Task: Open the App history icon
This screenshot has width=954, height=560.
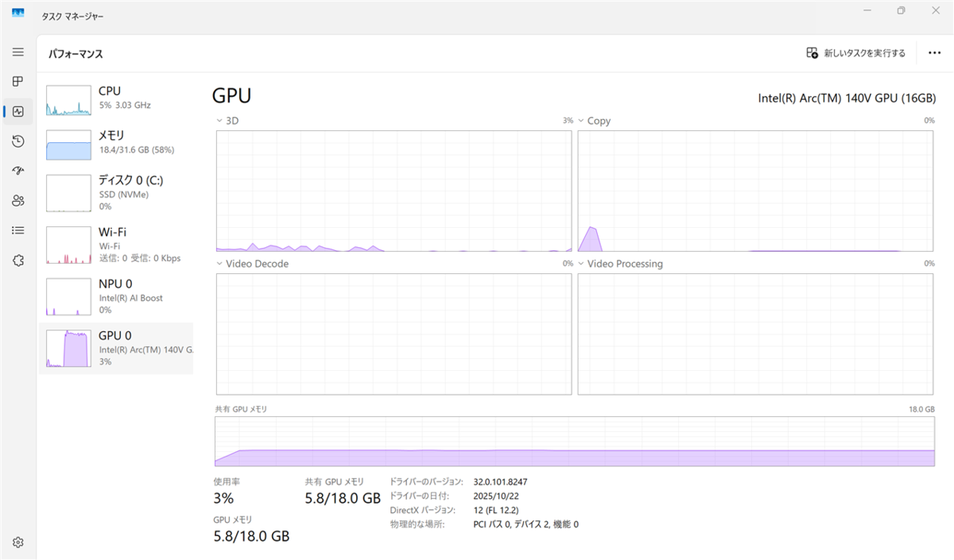Action: coord(17,141)
